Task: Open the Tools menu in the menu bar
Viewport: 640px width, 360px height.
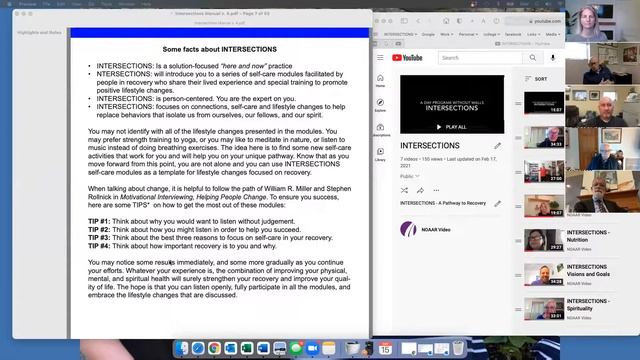Action: [107, 4]
